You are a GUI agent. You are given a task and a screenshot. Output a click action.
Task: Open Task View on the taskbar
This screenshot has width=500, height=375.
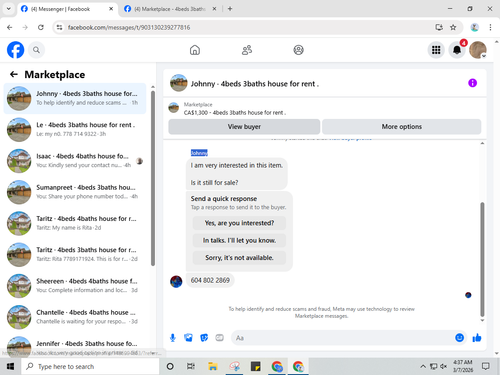[x=191, y=367]
